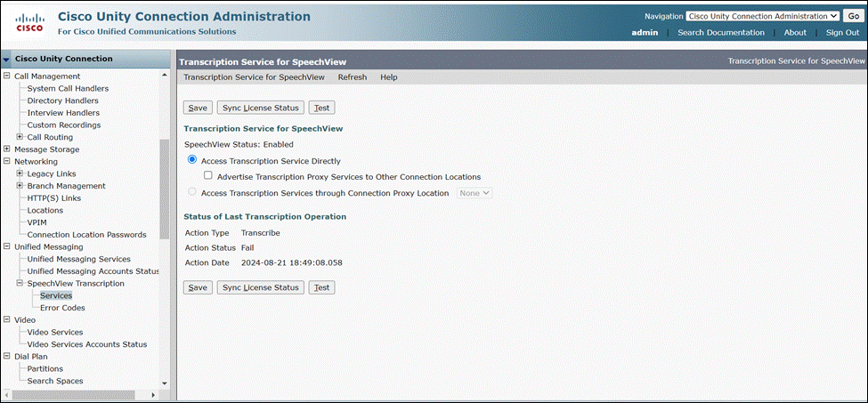This screenshot has width=868, height=403.
Task: Click the top Test button
Action: (321, 108)
